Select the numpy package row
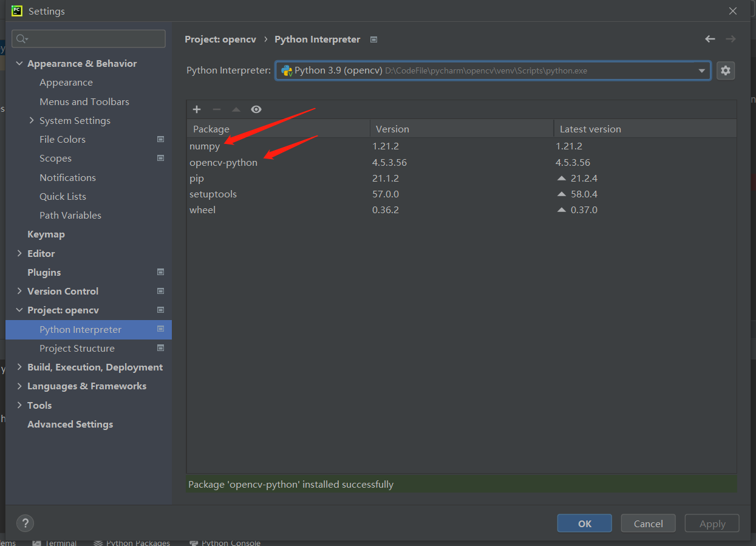 click(x=461, y=146)
